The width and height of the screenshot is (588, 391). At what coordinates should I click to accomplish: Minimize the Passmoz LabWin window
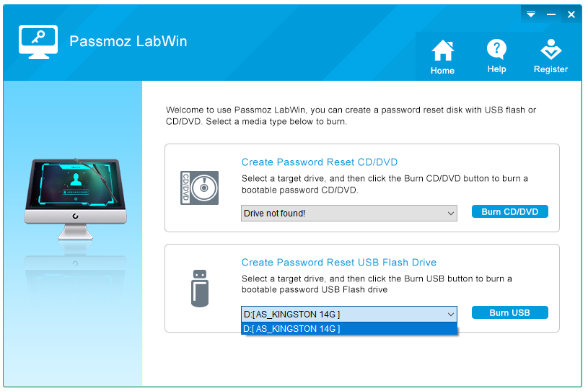[551, 14]
